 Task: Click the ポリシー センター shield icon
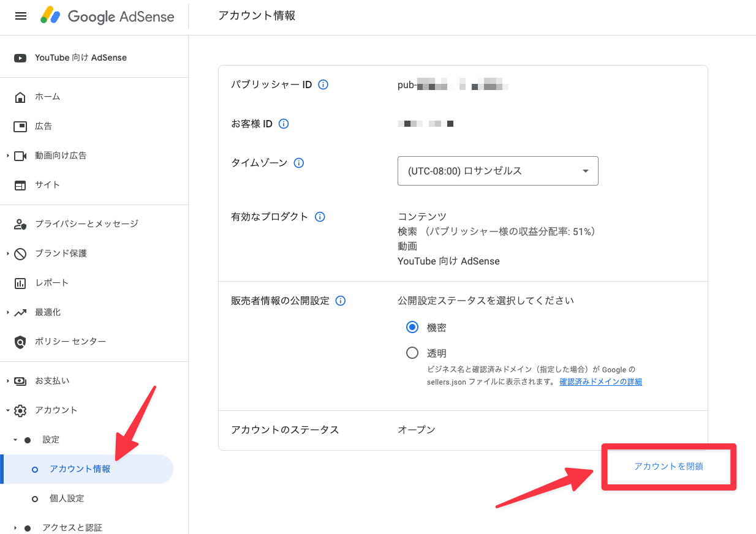20,342
